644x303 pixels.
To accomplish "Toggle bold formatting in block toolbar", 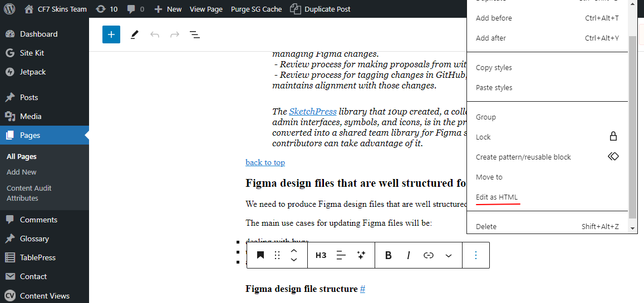I will [389, 255].
